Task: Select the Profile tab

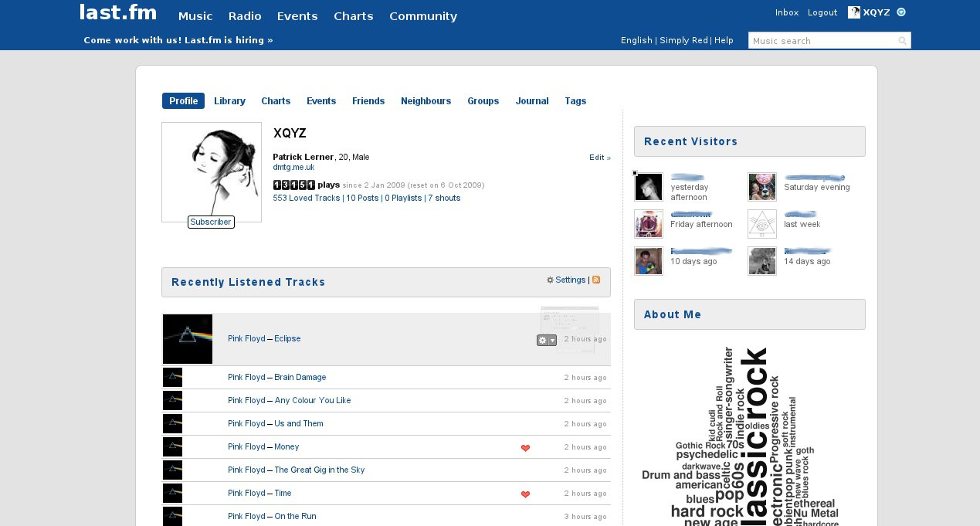Action: coord(184,101)
